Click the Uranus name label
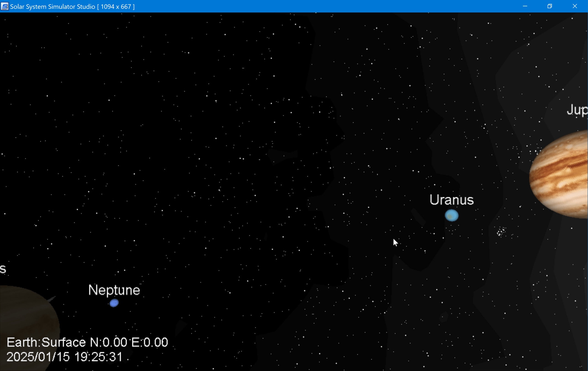The height and width of the screenshot is (371, 588). [452, 200]
